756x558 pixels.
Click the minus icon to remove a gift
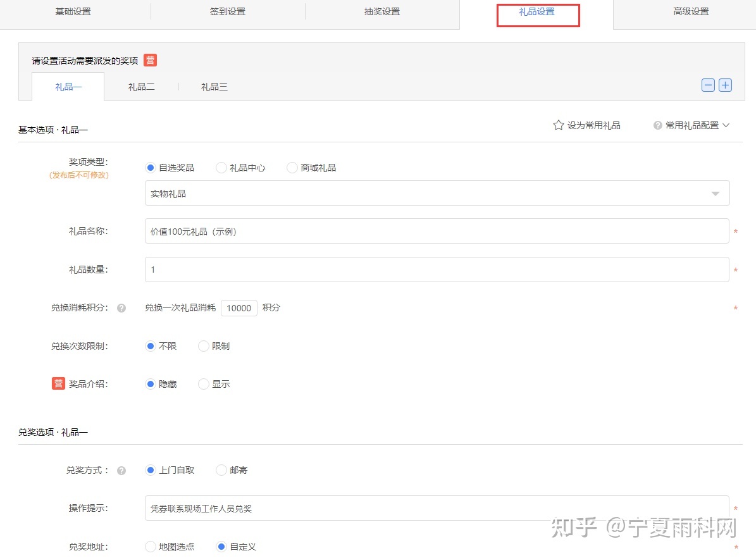point(708,85)
